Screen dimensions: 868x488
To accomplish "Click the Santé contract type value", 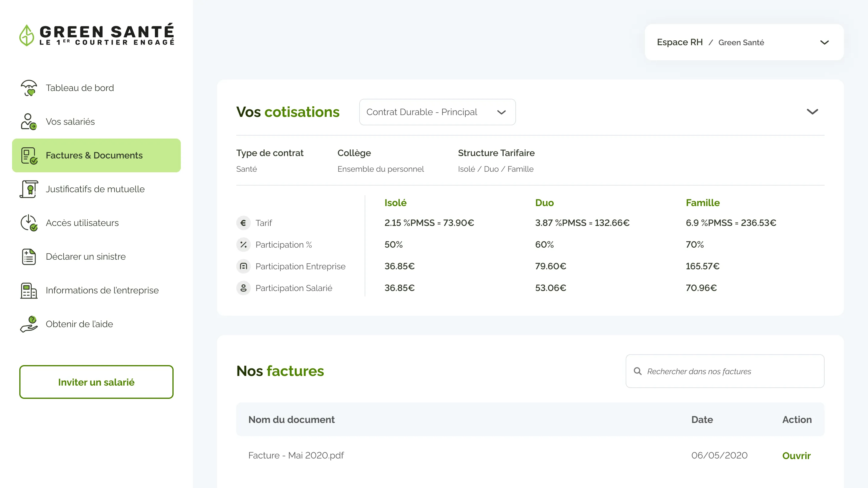I will (247, 169).
